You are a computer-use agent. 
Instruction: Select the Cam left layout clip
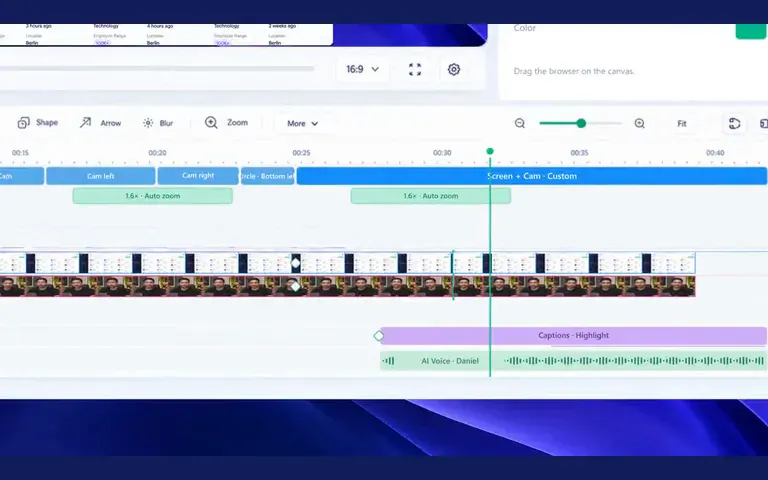[x=101, y=176]
